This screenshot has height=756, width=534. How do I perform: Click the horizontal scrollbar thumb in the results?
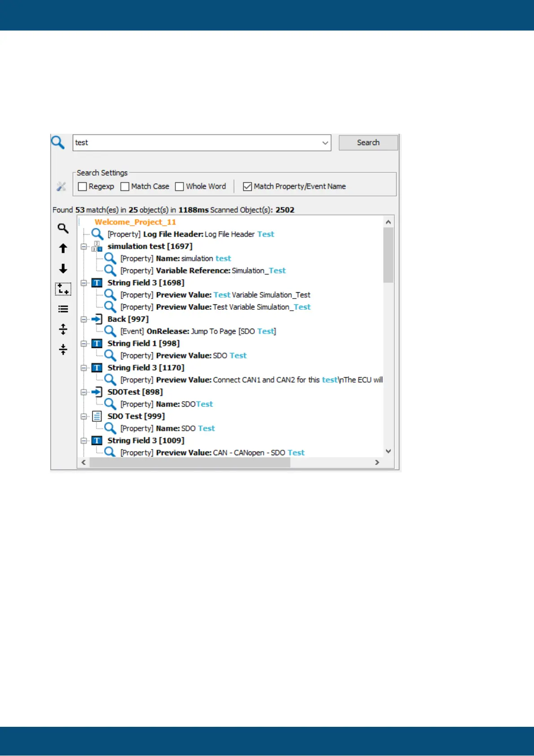click(190, 462)
